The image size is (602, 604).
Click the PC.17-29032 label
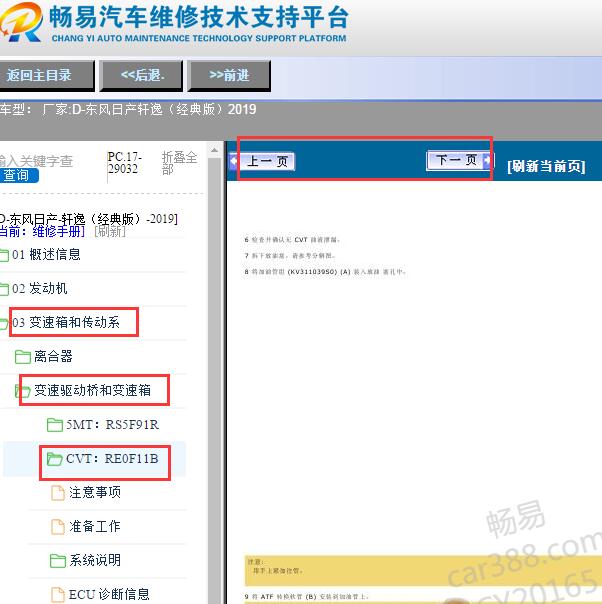(x=124, y=163)
